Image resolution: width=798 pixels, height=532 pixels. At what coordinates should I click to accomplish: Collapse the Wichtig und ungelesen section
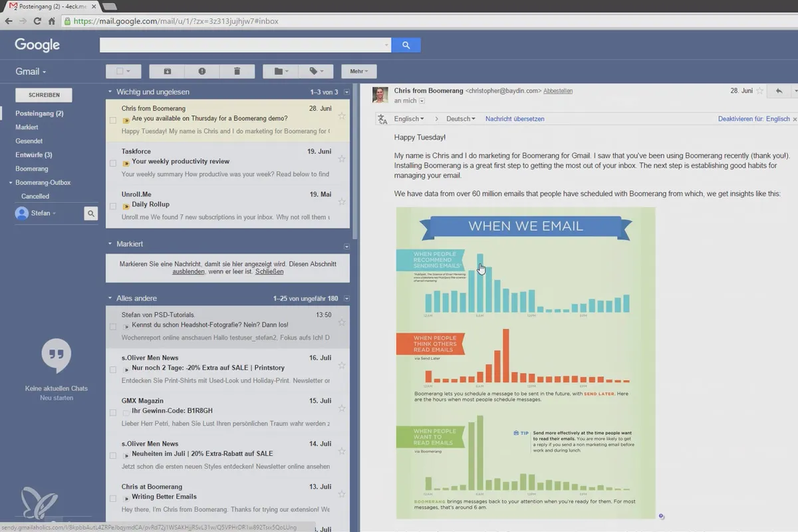110,92
